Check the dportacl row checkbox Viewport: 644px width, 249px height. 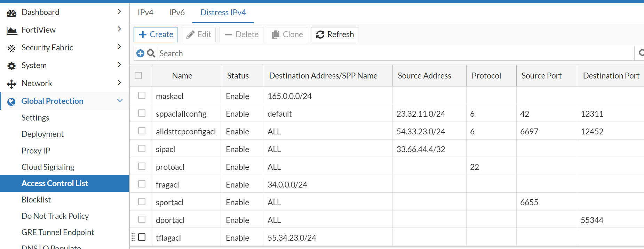coord(142,219)
